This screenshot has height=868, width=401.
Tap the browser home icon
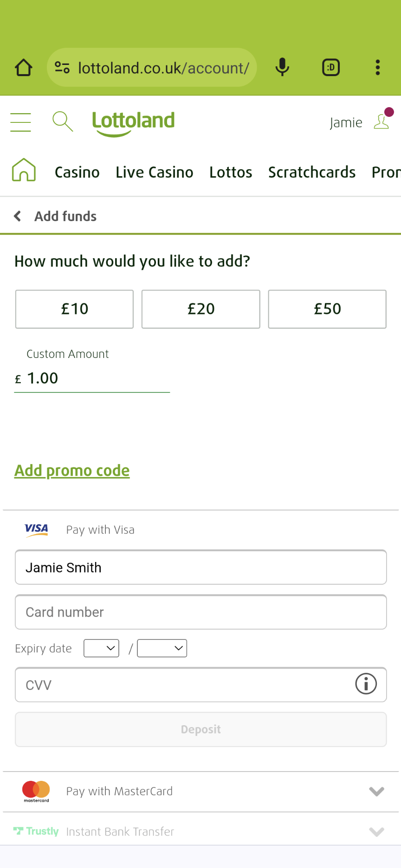coord(24,68)
